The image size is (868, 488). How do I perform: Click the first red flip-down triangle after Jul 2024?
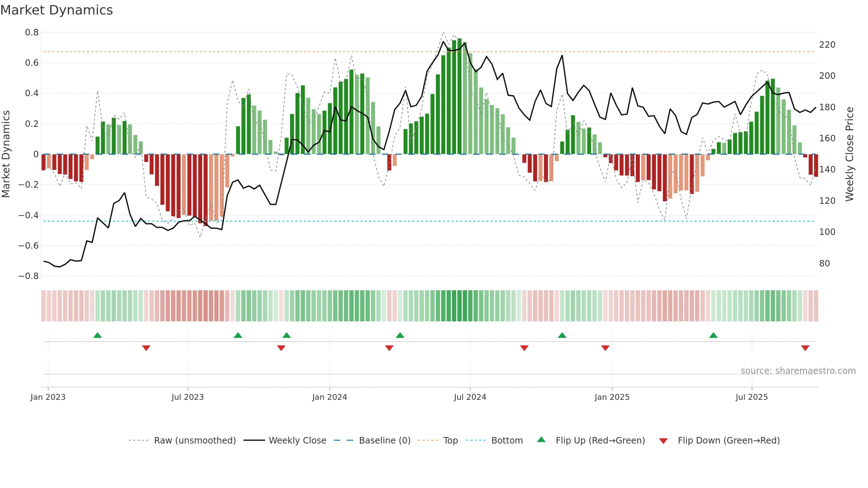(x=524, y=348)
